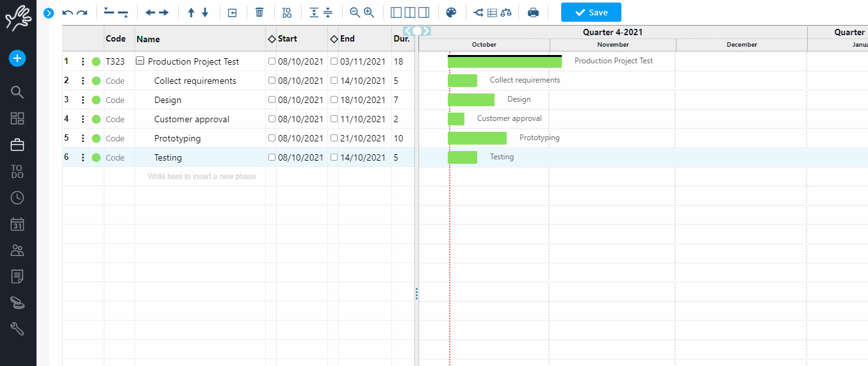
Task: Toggle end milestone checkbox for Prototyping
Action: [x=334, y=138]
